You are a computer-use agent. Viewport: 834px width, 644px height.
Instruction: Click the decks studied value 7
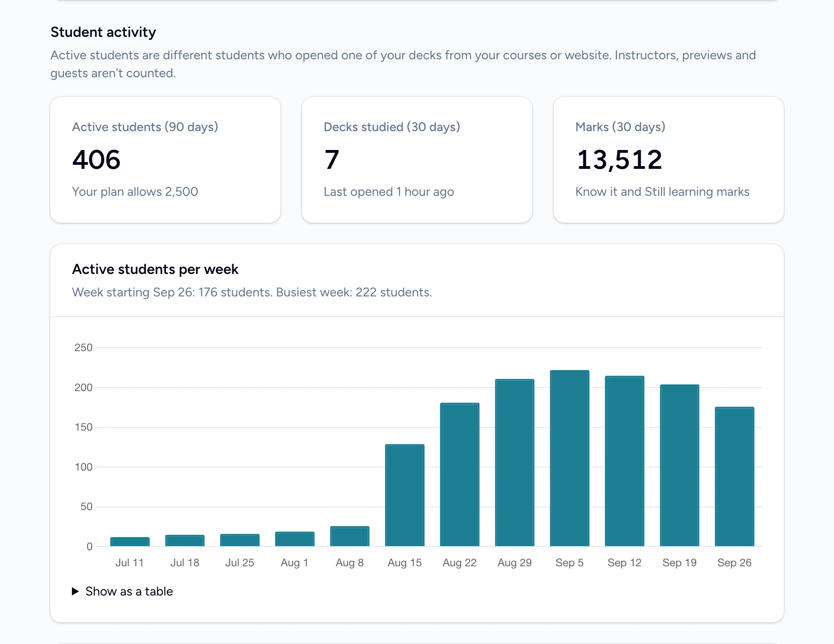pos(332,160)
